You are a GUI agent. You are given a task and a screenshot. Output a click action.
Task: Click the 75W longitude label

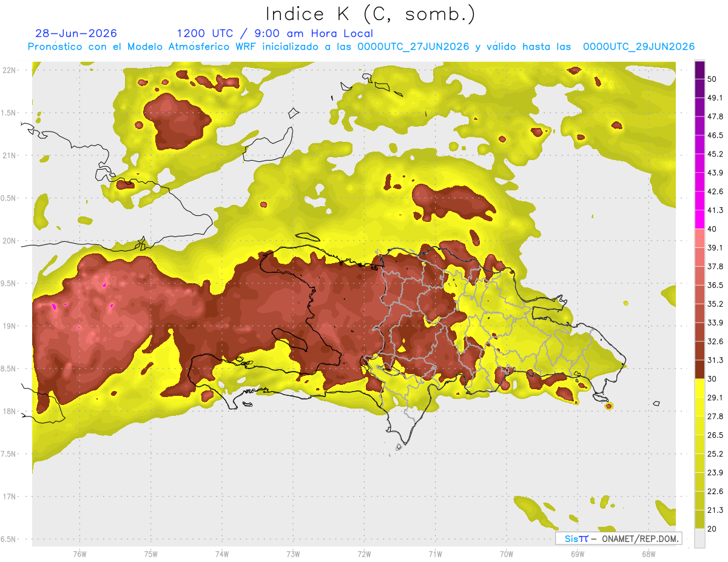tap(150, 554)
